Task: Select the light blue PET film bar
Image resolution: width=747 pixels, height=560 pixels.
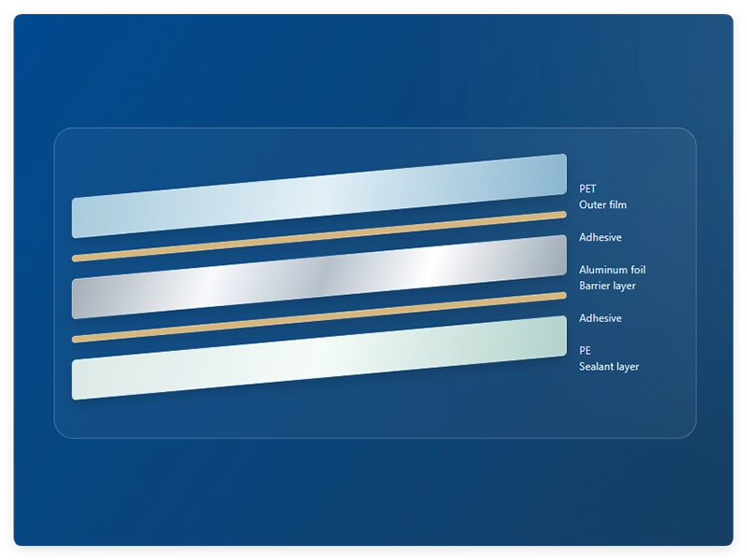Action: (x=319, y=196)
